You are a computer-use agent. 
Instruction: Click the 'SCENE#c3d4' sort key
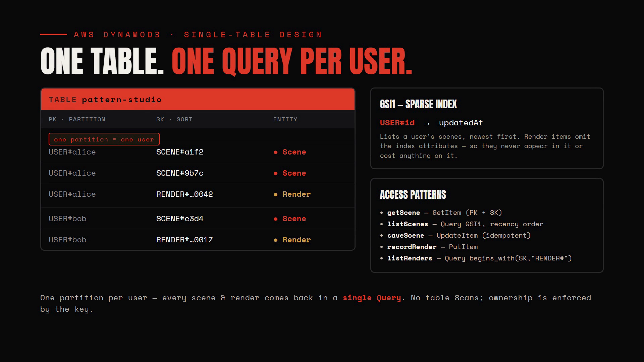pos(180,219)
